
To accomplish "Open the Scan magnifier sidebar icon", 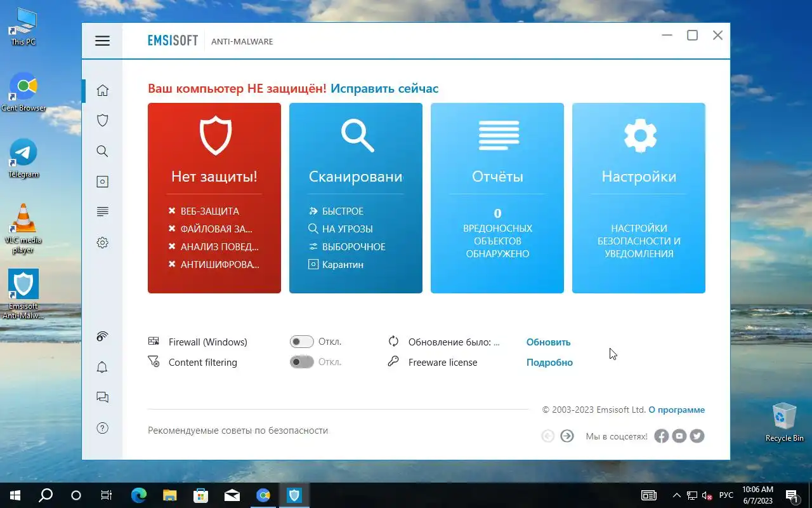I will click(102, 151).
